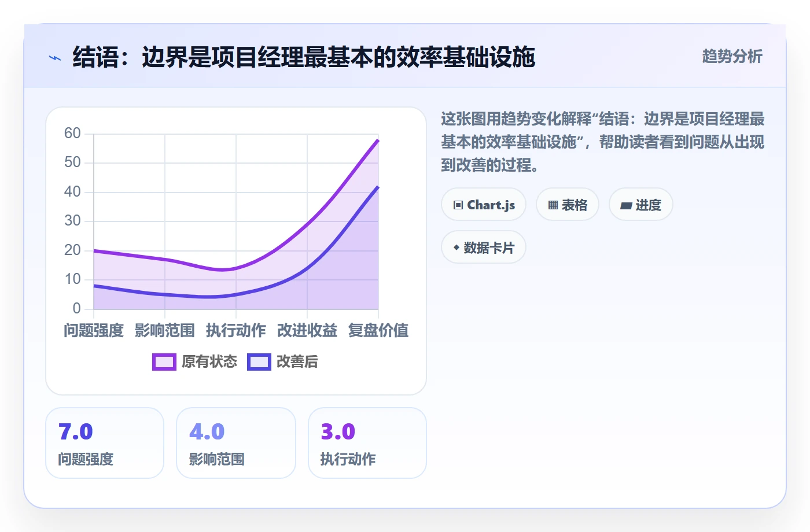The height and width of the screenshot is (532, 810).
Task: Click the blue line's 复盘价值 end point
Action: click(x=378, y=187)
